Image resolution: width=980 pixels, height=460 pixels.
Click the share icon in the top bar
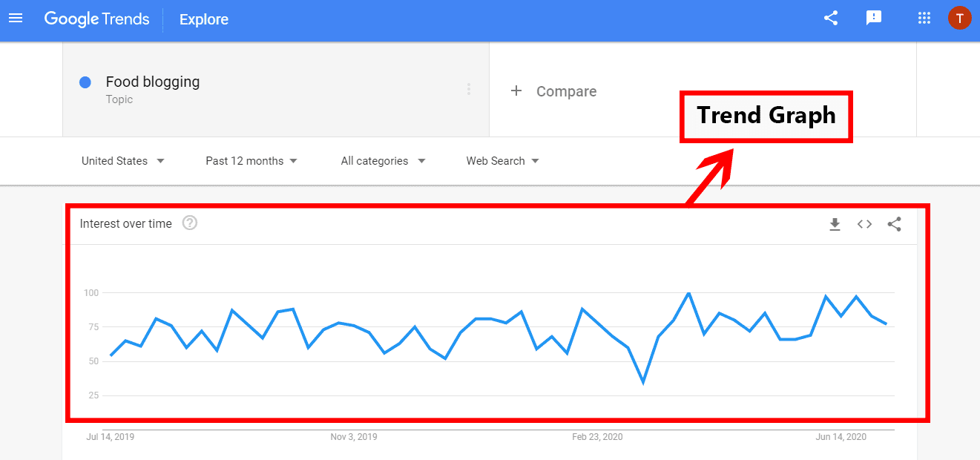[830, 18]
